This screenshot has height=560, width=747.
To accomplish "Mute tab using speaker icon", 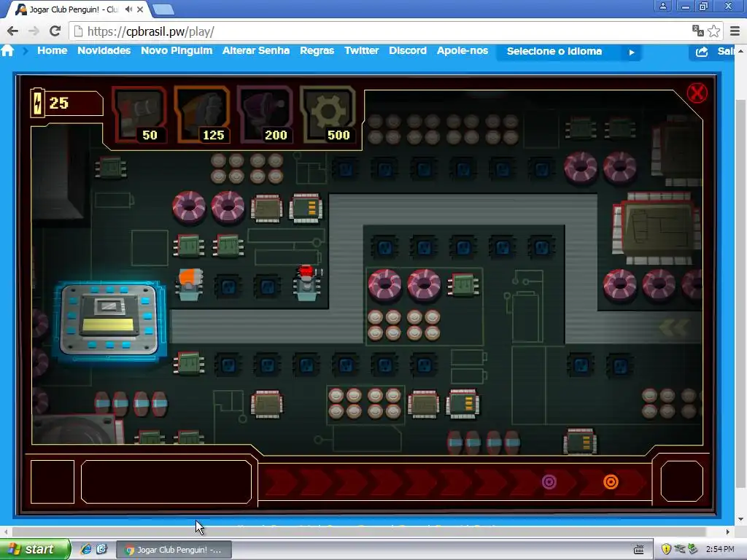I will coord(129,9).
